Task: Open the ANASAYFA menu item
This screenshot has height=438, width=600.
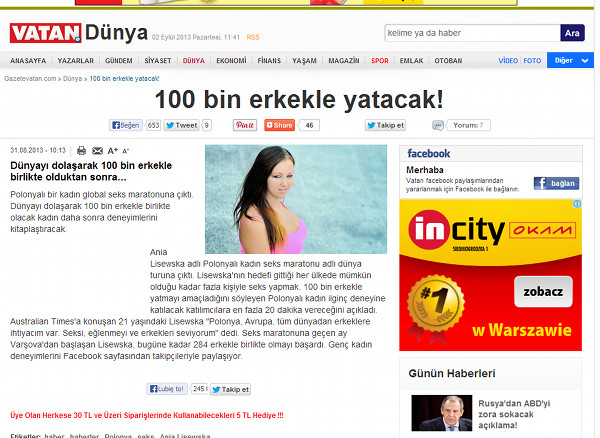Action: [28, 60]
